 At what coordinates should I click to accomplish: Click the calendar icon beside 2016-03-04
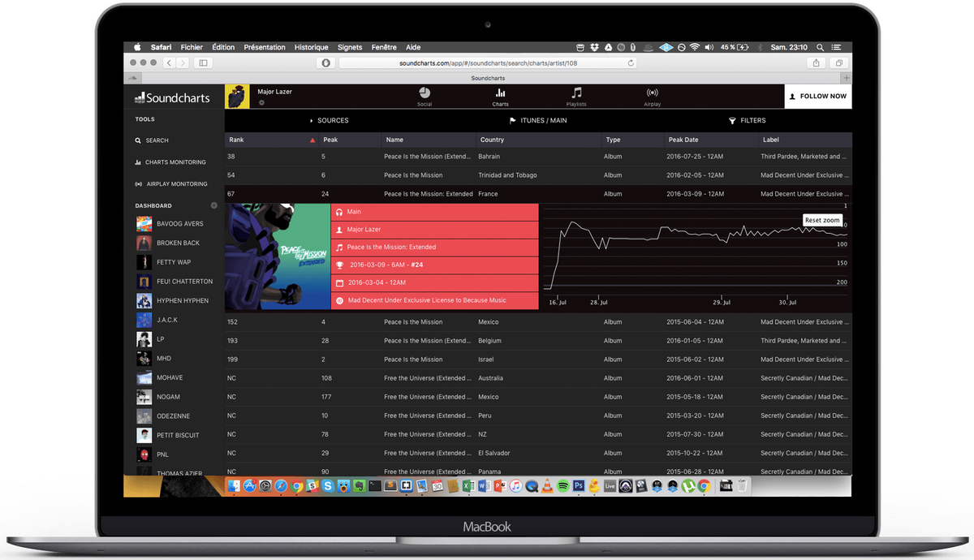click(x=339, y=282)
